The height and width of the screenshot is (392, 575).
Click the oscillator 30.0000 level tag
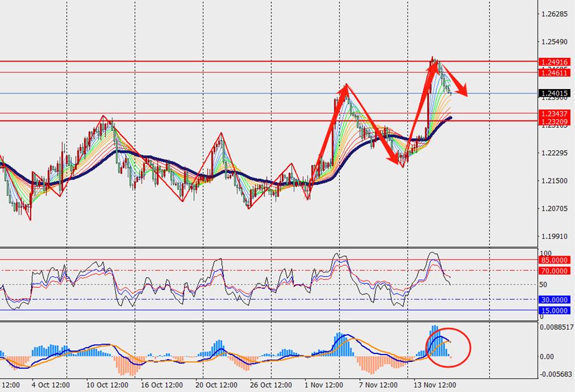coord(554,300)
